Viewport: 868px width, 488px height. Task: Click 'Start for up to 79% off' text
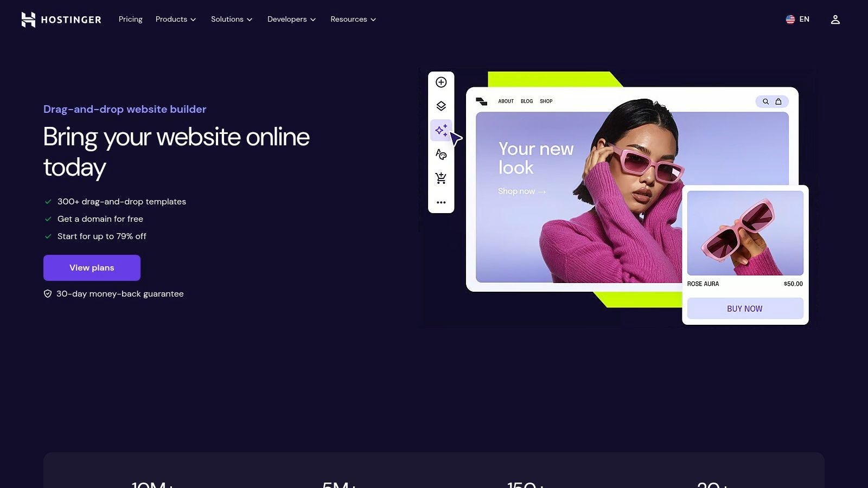pyautogui.click(x=102, y=236)
